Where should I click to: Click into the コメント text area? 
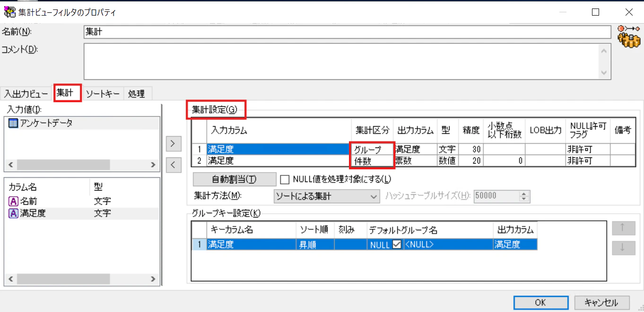pos(342,61)
